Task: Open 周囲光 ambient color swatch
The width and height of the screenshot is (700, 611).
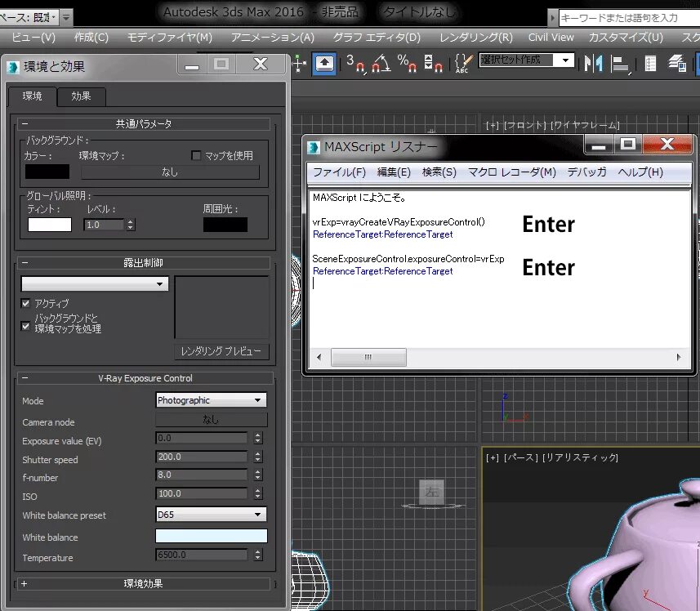Action: [x=225, y=225]
